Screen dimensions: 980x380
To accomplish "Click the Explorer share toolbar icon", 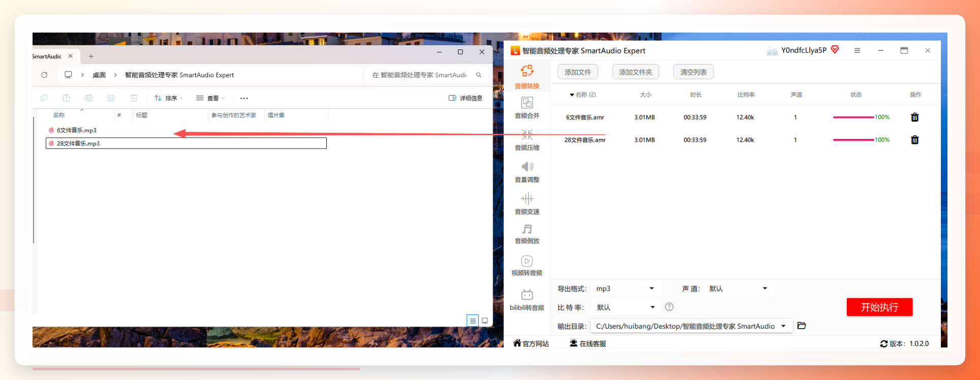I will (111, 98).
